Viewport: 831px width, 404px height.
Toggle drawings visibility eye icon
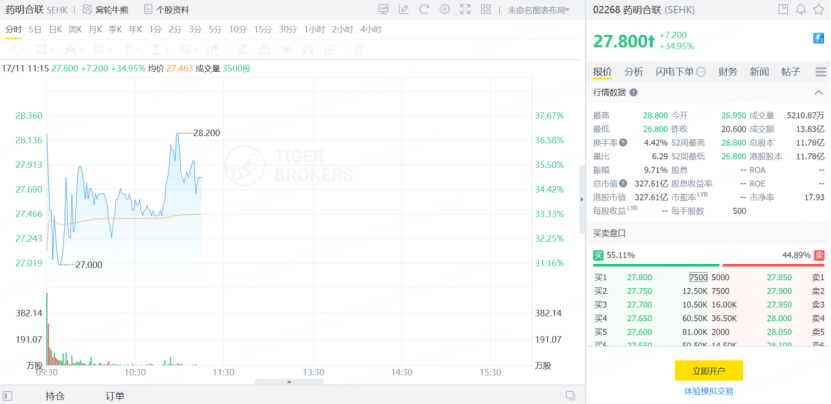(x=286, y=49)
